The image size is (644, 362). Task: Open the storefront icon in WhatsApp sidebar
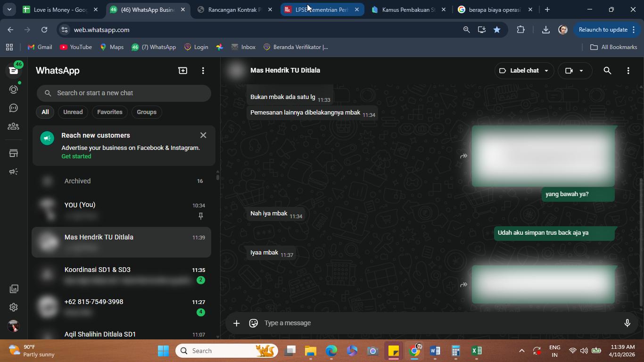point(14,153)
